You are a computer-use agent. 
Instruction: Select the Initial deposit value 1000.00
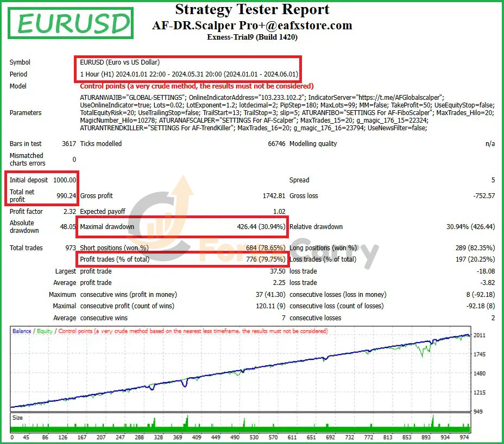click(x=65, y=180)
